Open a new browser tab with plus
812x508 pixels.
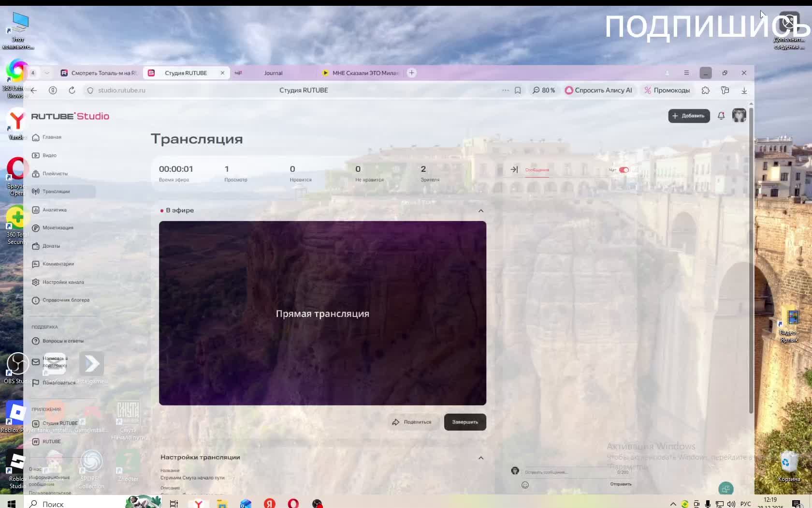pyautogui.click(x=412, y=73)
